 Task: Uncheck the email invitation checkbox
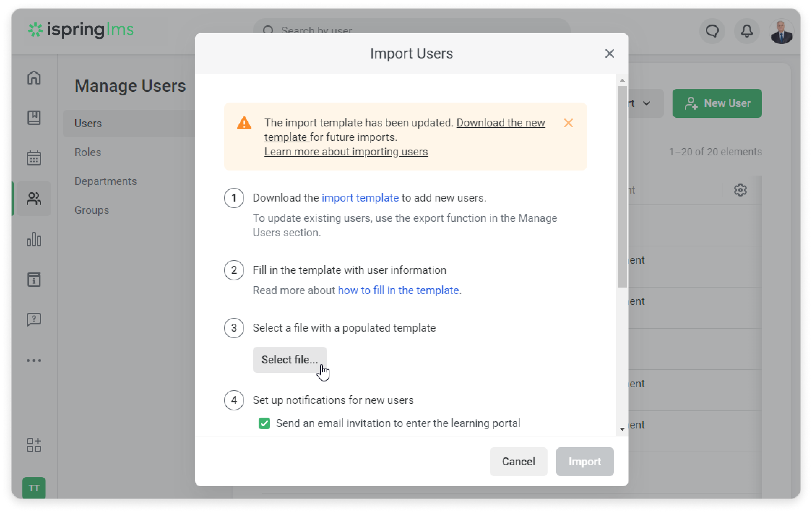tap(264, 423)
